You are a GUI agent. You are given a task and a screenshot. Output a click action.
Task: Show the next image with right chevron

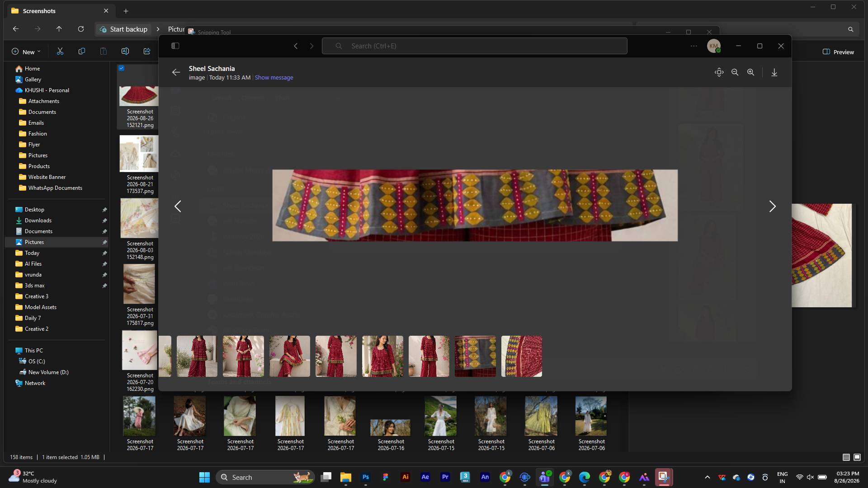(x=772, y=206)
